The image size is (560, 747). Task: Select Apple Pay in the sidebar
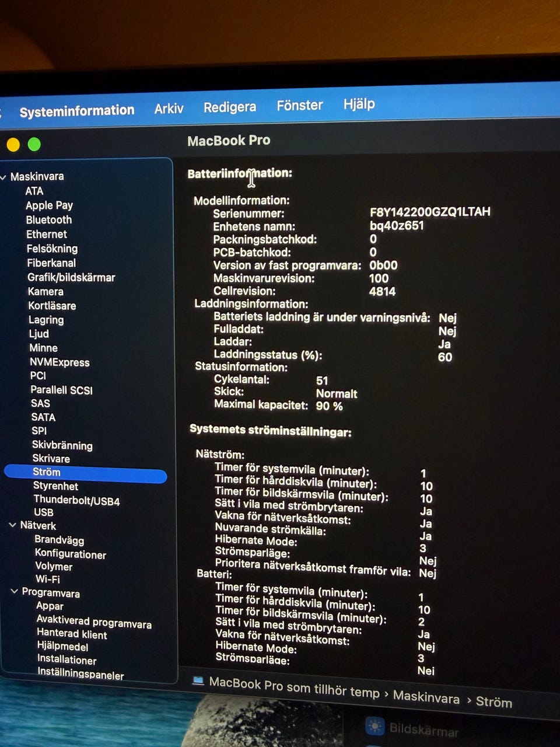coord(50,205)
